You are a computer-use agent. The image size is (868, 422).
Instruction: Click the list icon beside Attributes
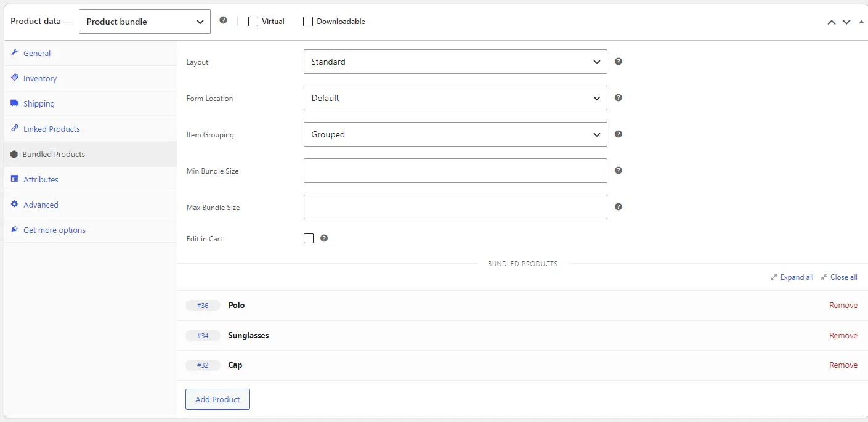pos(15,179)
